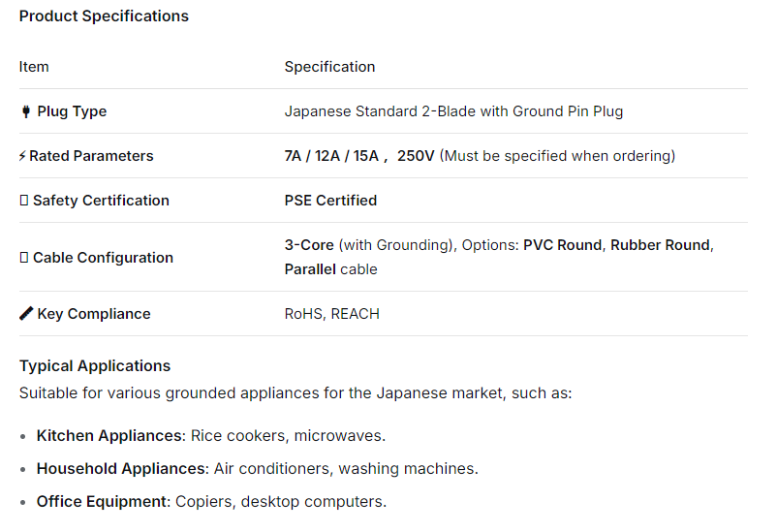Image resolution: width=777 pixels, height=532 pixels.
Task: Click the Kitchen Appliances bullet label
Action: pos(109,436)
